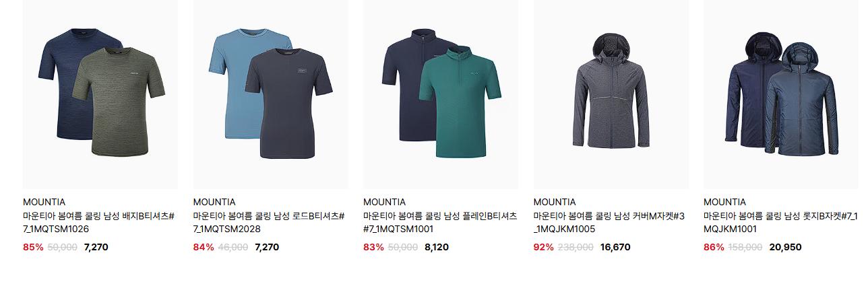
Task: Open product title ending #7_1MQTSM1001
Action: [x=440, y=223]
